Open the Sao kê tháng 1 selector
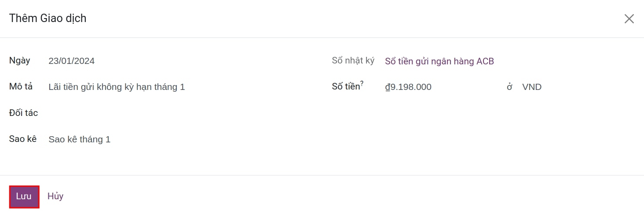 [x=80, y=140]
